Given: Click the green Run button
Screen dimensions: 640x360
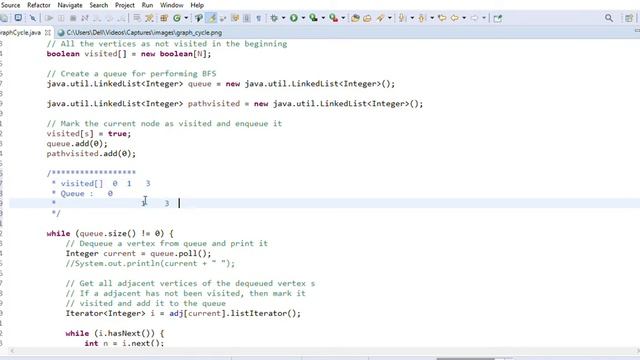Looking at the screenshot, I should [x=293, y=18].
